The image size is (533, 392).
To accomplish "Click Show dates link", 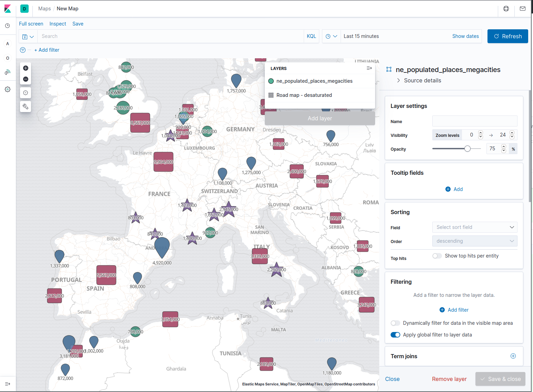I will 465,36.
